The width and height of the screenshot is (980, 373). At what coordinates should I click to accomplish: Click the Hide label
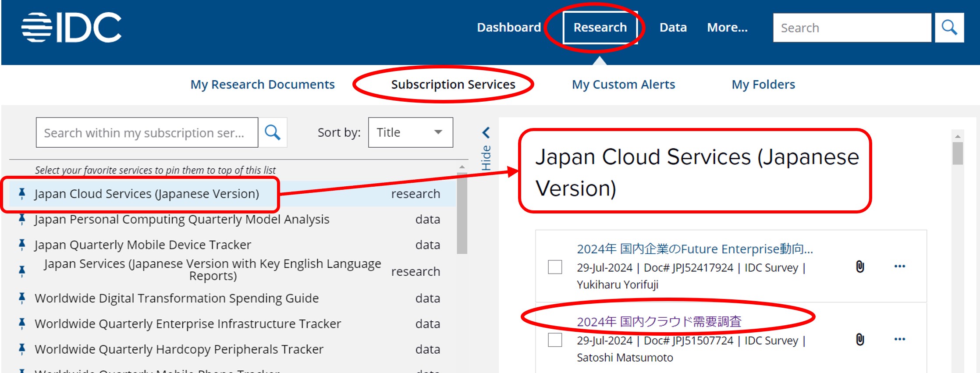point(486,158)
